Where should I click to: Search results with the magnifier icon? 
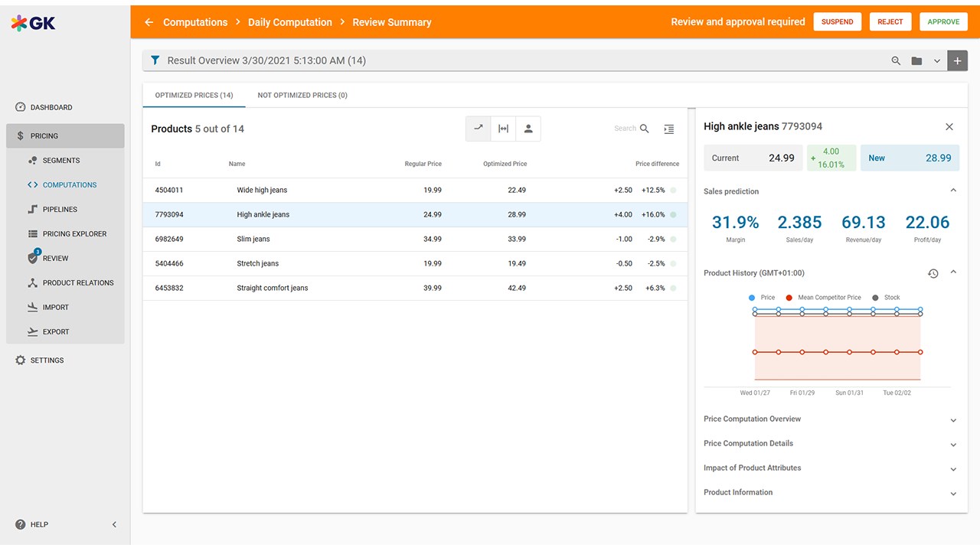tap(896, 60)
